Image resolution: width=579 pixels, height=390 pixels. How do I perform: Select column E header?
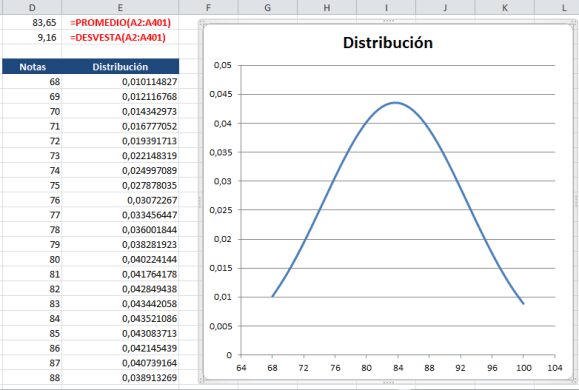click(120, 7)
